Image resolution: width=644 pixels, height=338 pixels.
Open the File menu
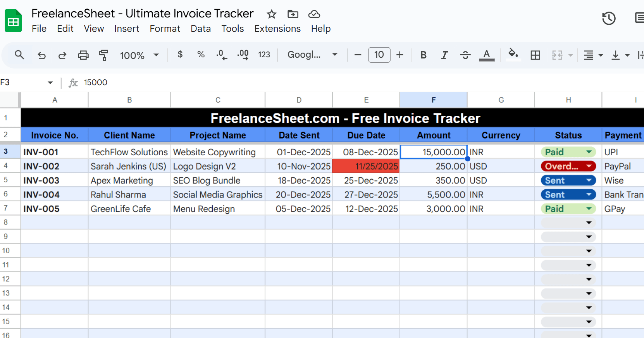point(39,29)
